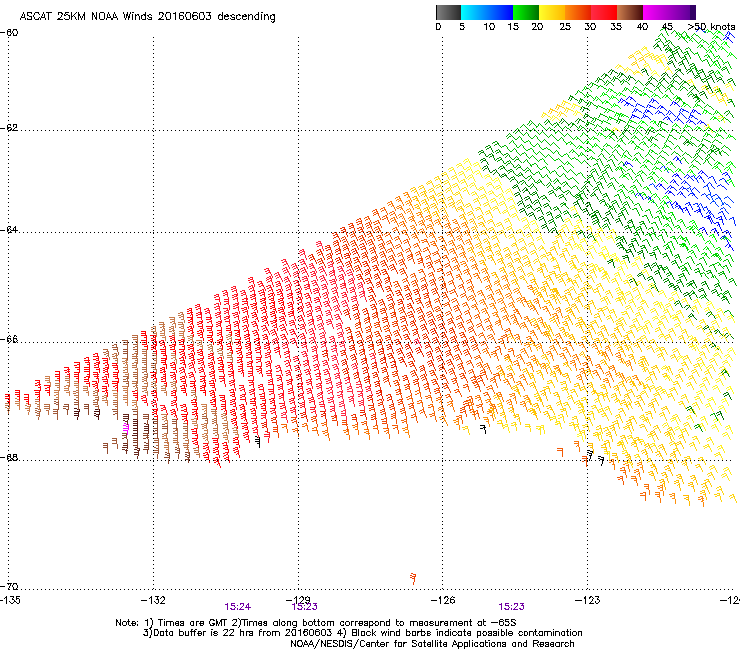Click the -135 longitude axis label

10,600
